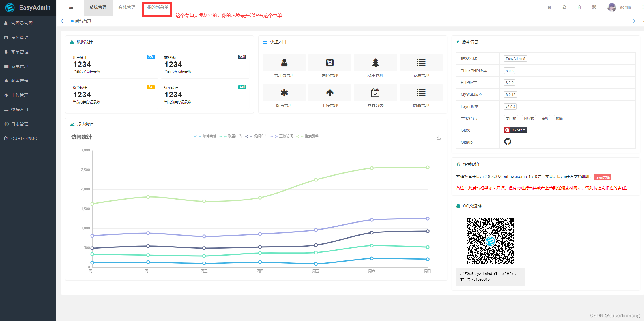Collapse sidebar using the hamburger menu icon

click(71, 7)
